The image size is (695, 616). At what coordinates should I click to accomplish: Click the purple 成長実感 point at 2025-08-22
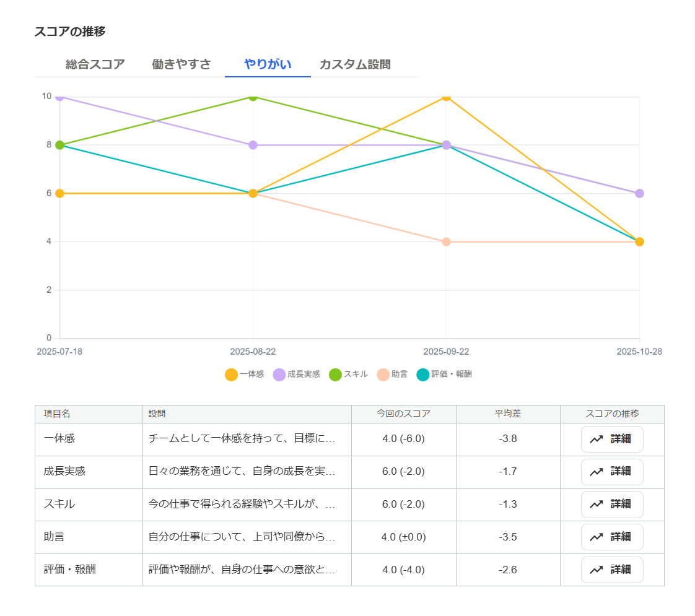pos(253,145)
